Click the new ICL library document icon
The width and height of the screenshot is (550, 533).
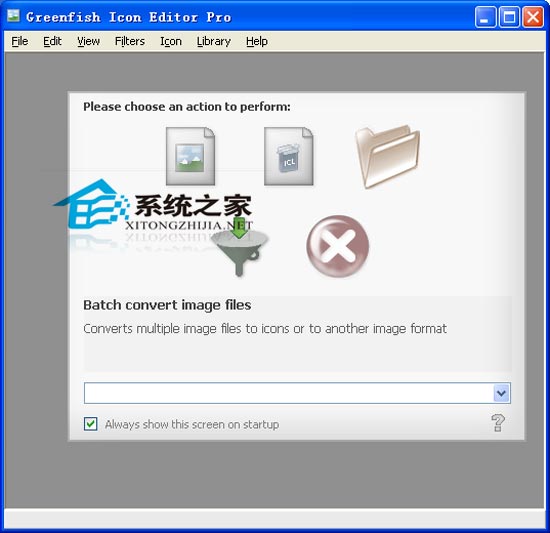click(x=288, y=156)
